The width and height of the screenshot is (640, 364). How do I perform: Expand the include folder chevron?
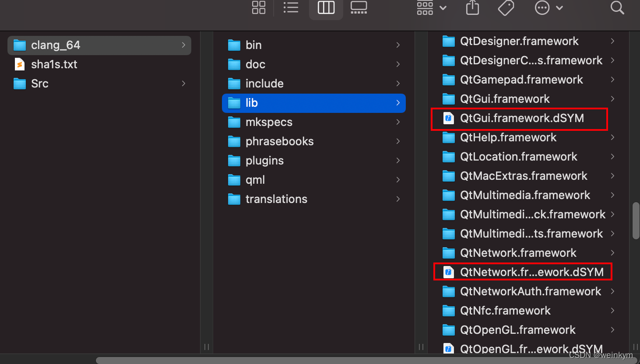coord(398,84)
